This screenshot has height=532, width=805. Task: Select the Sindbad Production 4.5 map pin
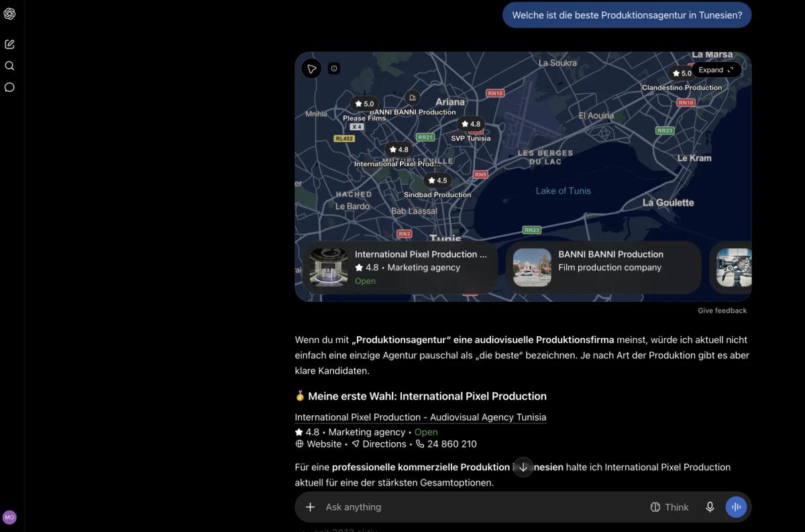pyautogui.click(x=437, y=180)
